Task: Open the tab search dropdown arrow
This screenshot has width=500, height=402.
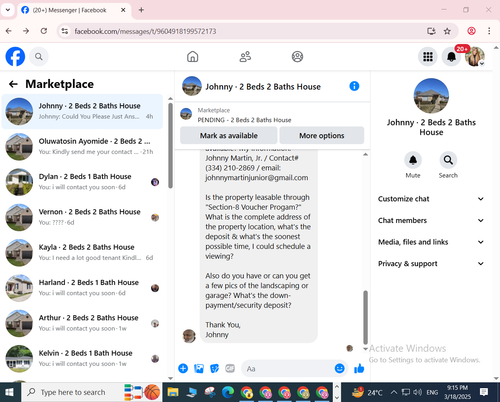Action: click(8, 10)
